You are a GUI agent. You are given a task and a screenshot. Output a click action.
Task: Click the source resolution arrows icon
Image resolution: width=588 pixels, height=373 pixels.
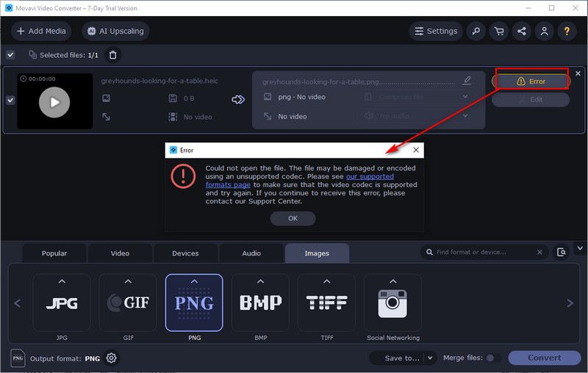tap(106, 117)
